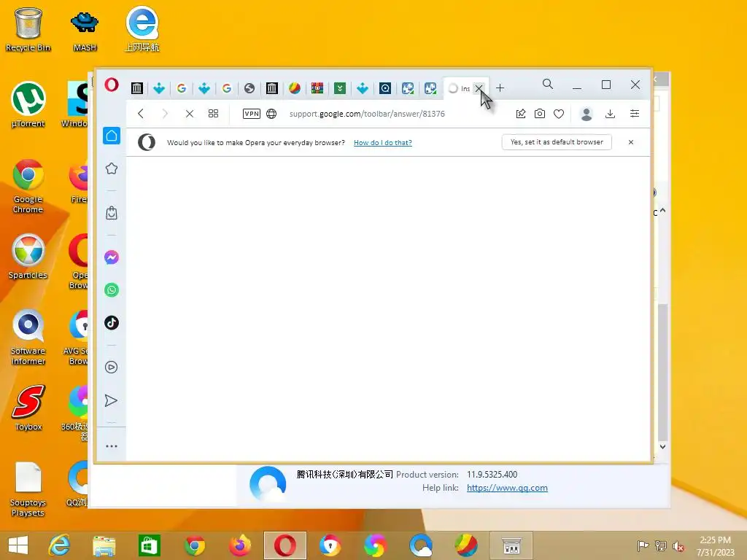747x560 pixels.
Task: Close the loading 'Ins' tab
Action: coord(479,88)
